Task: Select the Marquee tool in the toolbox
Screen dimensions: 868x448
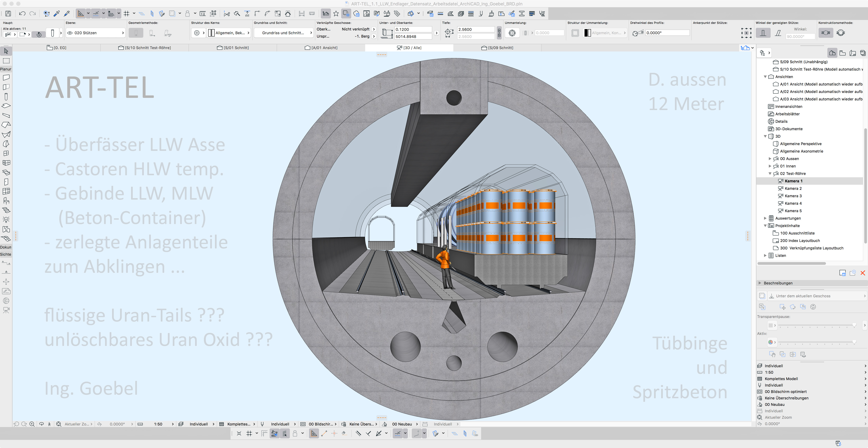Action: click(x=6, y=61)
